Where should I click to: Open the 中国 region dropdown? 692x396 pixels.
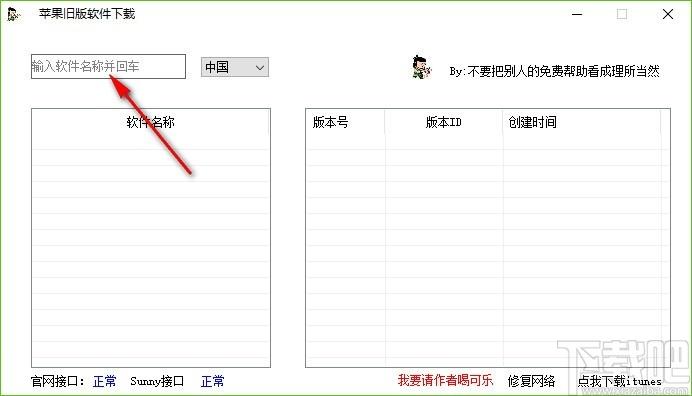pos(235,67)
